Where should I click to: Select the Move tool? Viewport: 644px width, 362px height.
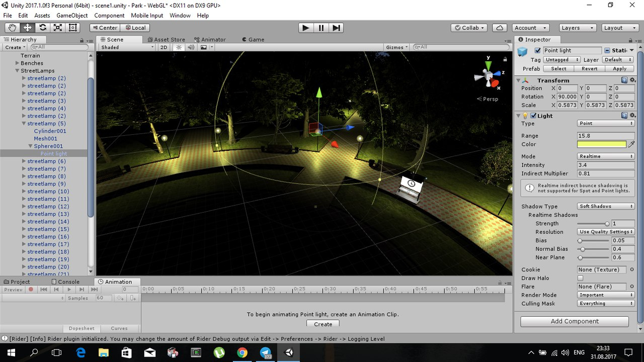[27, 28]
